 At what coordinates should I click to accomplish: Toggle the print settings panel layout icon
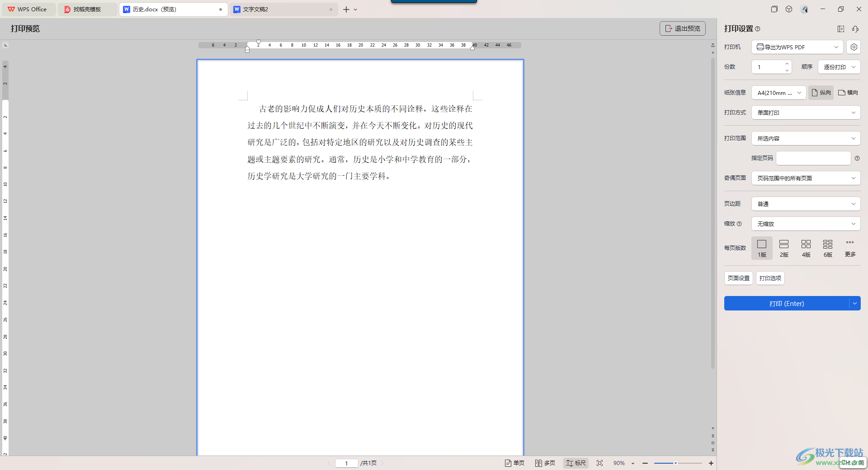(x=841, y=29)
